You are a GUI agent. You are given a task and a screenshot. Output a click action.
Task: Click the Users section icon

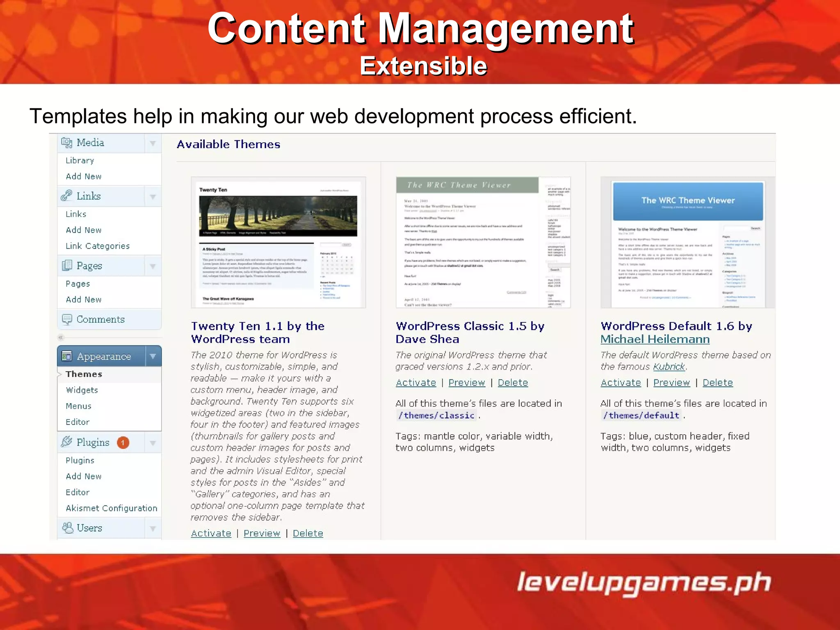pyautogui.click(x=67, y=527)
